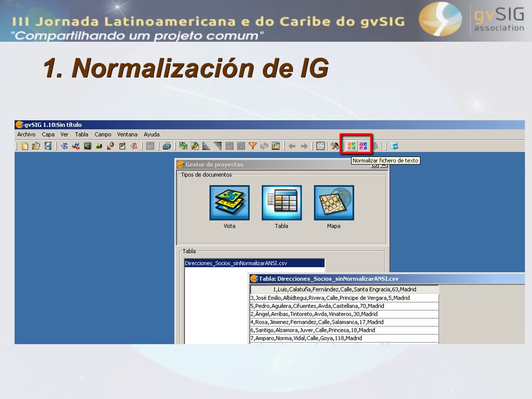Select the row starting with 6,Santigo,Alzamora

tap(344, 330)
